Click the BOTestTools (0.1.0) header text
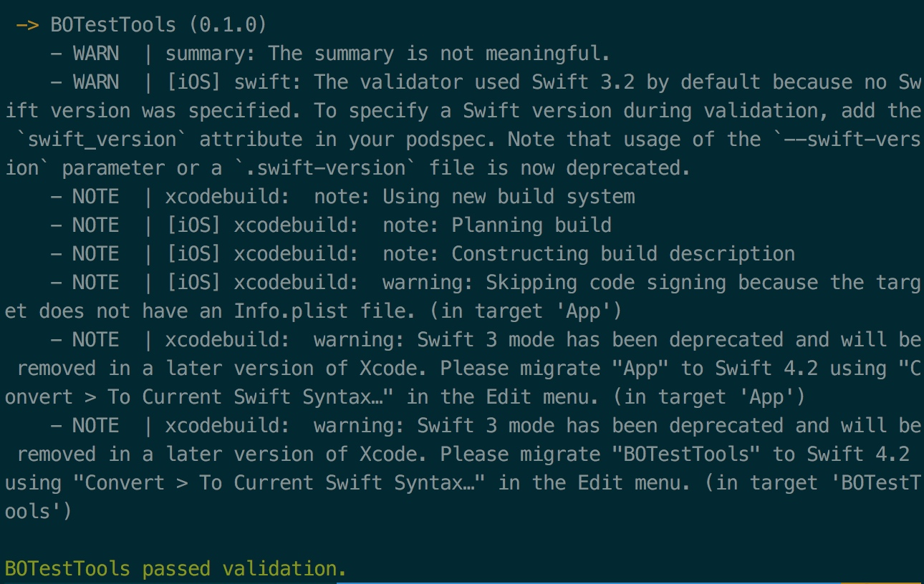Screen dimensions: 924x584 (158, 25)
